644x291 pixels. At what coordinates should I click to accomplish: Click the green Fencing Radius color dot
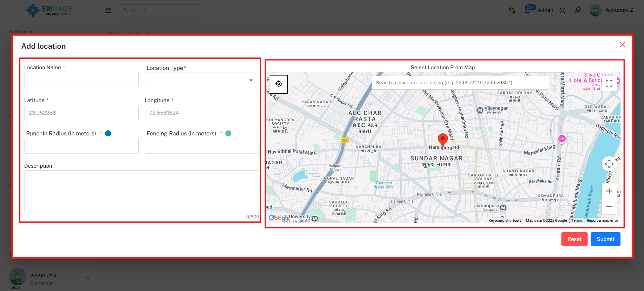228,133
